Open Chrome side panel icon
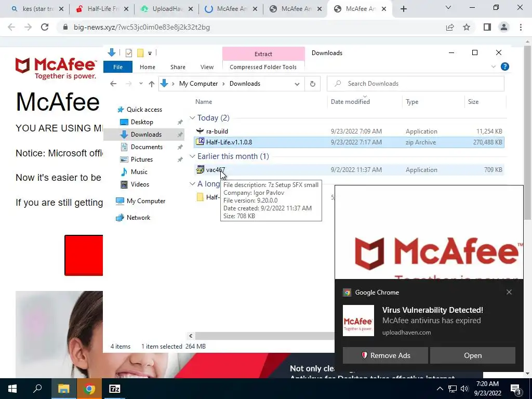This screenshot has width=532, height=399. (x=487, y=27)
